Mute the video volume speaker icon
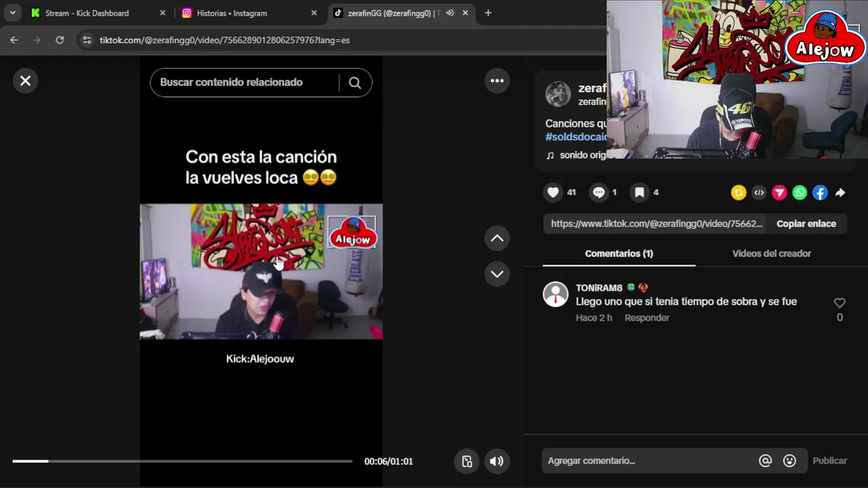 [x=497, y=461]
